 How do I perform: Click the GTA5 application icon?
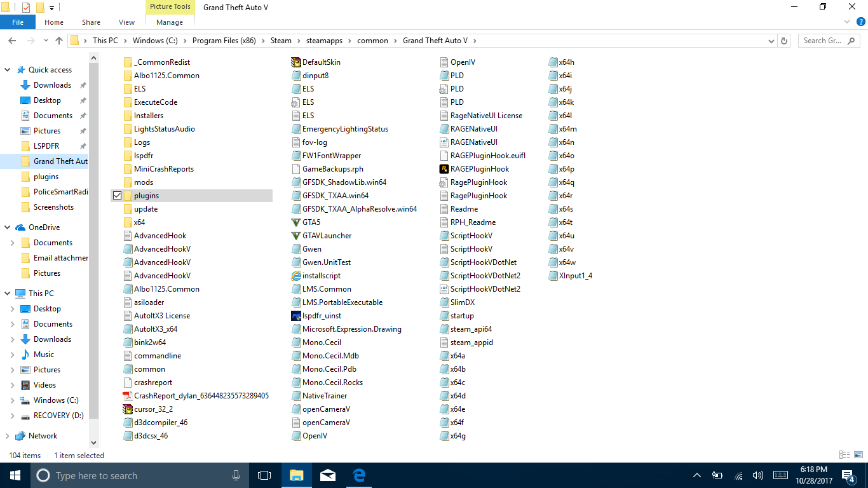pos(295,222)
